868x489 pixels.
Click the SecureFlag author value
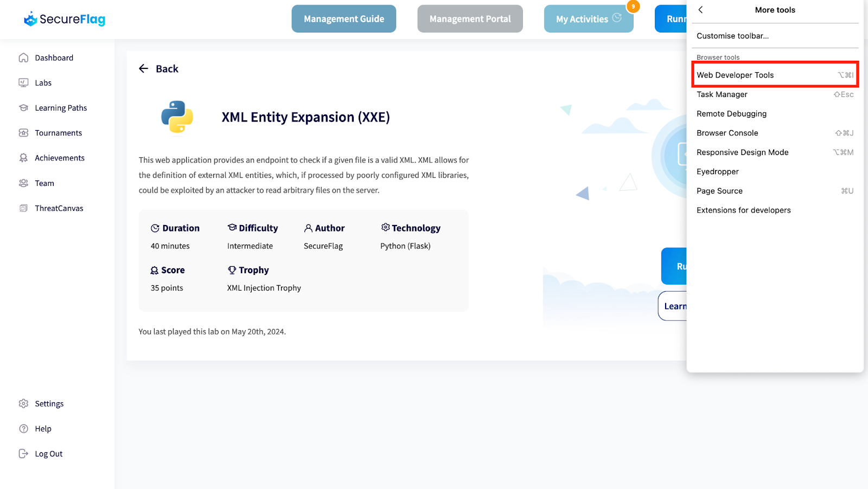[x=323, y=246]
